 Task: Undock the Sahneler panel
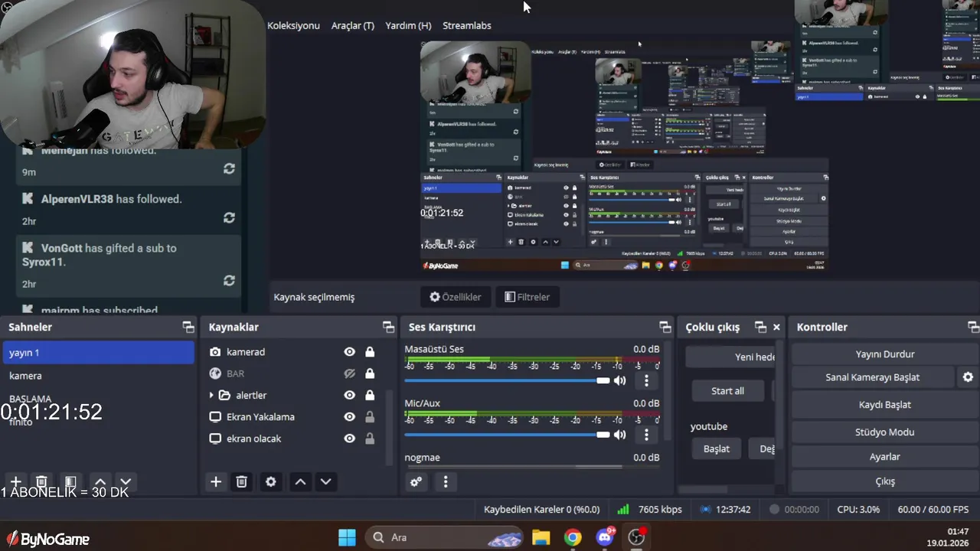coord(188,327)
